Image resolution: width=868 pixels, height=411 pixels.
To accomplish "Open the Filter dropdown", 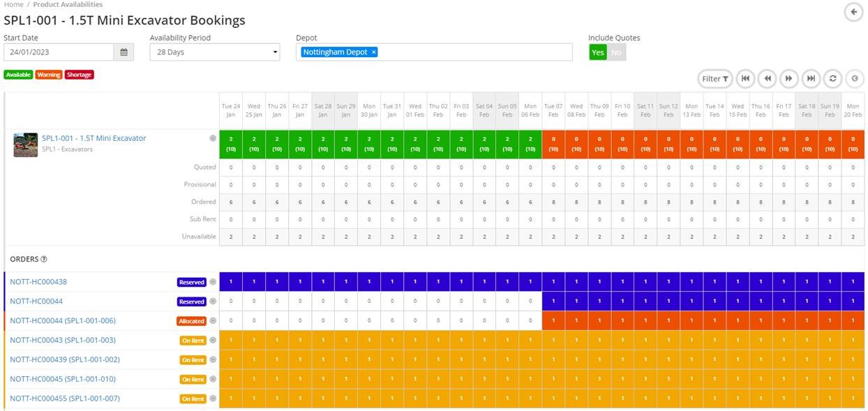I will pyautogui.click(x=715, y=79).
